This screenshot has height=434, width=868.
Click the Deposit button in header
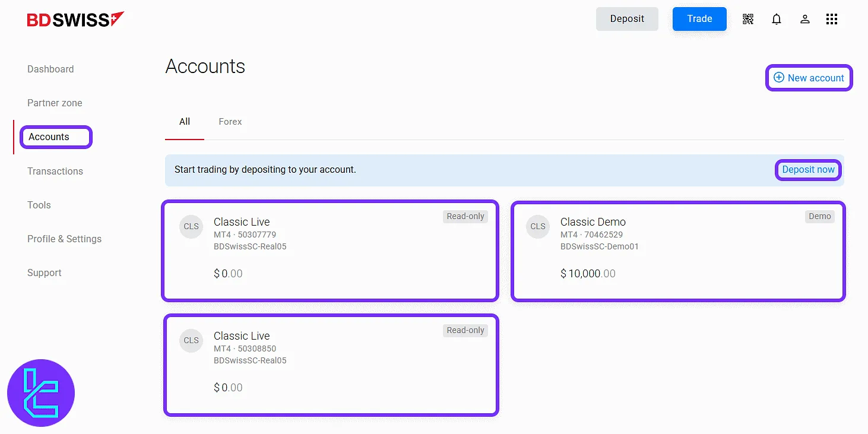tap(627, 19)
